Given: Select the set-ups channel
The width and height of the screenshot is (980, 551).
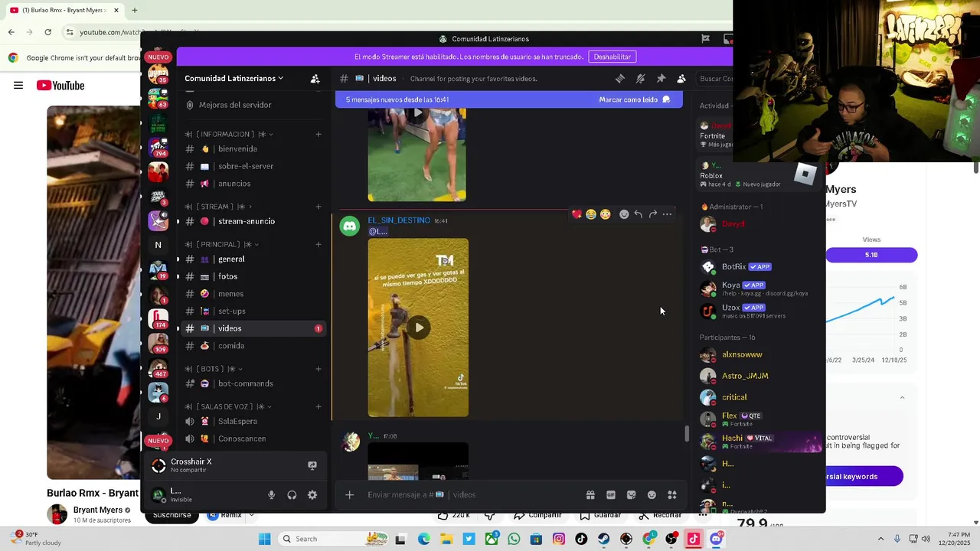Looking at the screenshot, I should point(253,311).
